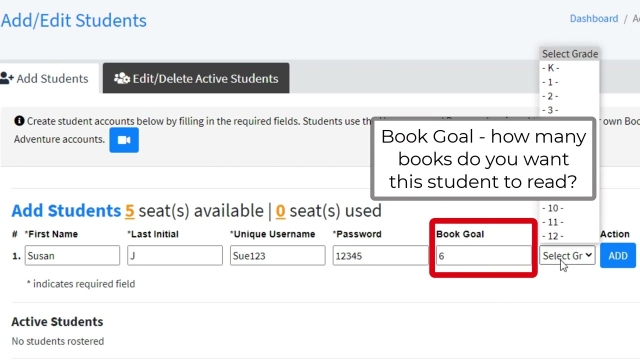Click the Select Grade list header
Viewport: 640px width, 360px height.
click(x=570, y=54)
